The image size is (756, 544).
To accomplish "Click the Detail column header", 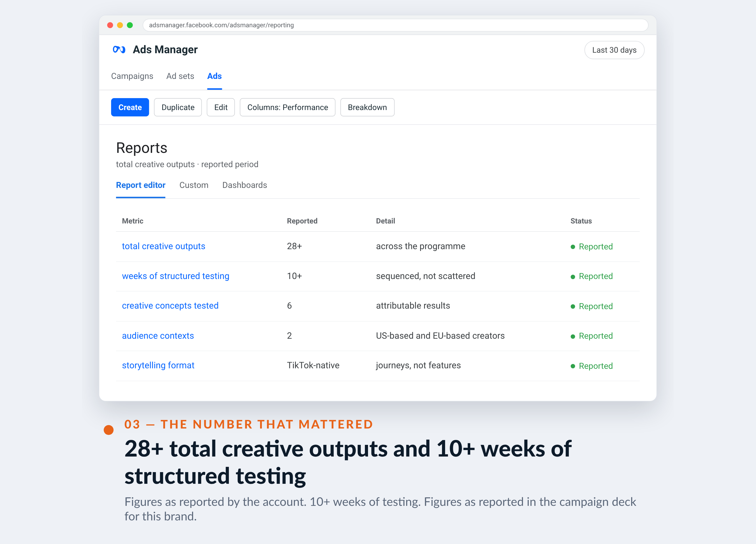I will (385, 221).
